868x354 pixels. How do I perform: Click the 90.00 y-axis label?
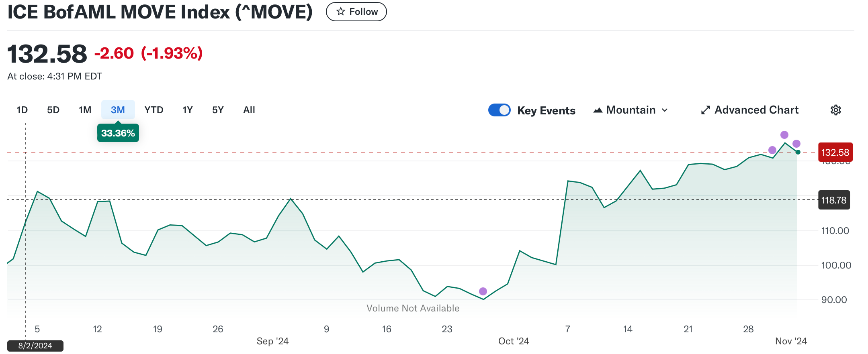834,300
